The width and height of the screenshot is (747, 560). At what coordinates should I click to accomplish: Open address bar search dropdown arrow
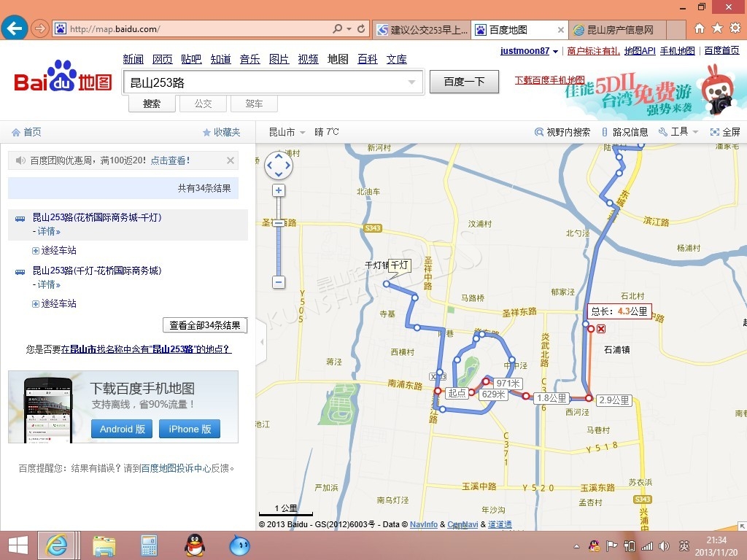(349, 28)
